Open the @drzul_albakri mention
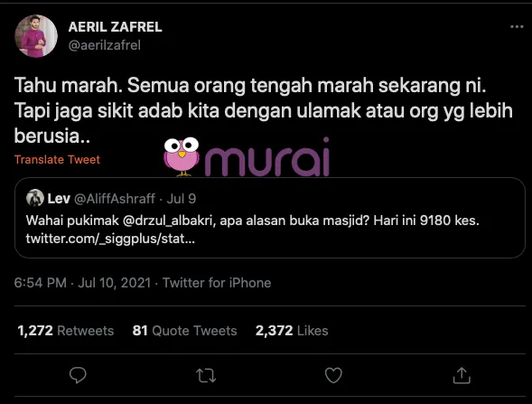The image size is (532, 404). point(169,221)
